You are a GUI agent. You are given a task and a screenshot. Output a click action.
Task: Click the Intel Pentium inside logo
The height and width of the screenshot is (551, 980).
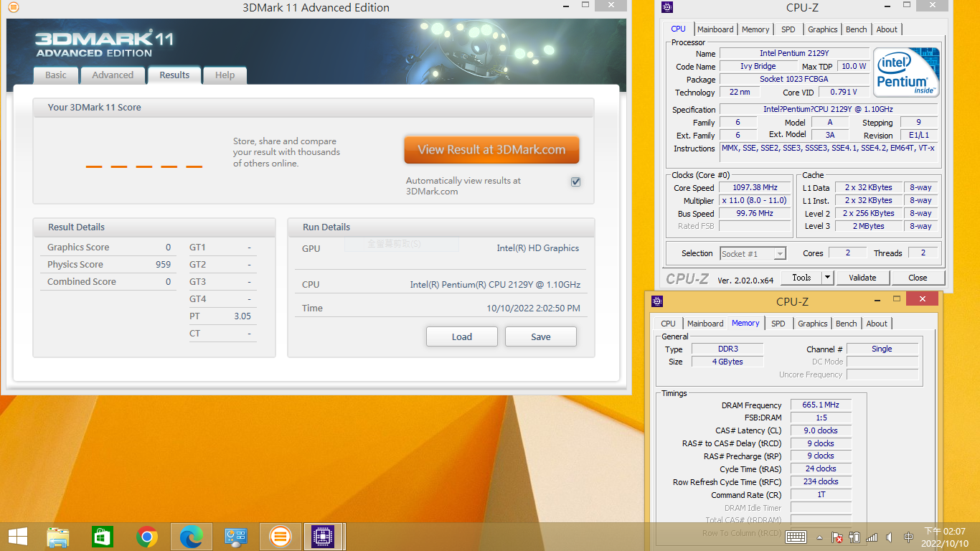[x=906, y=72]
